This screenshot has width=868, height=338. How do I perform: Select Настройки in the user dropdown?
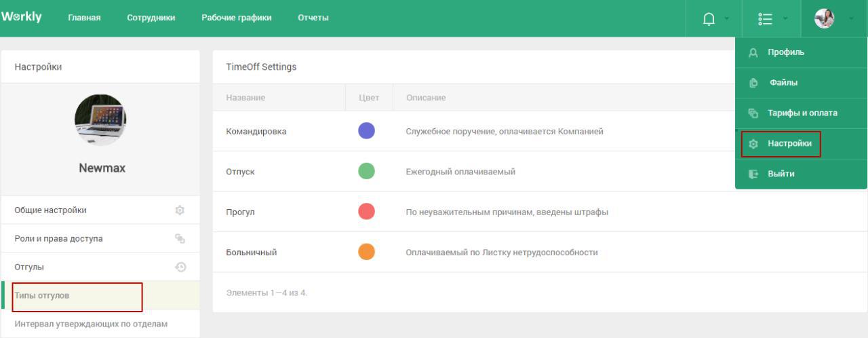point(789,143)
